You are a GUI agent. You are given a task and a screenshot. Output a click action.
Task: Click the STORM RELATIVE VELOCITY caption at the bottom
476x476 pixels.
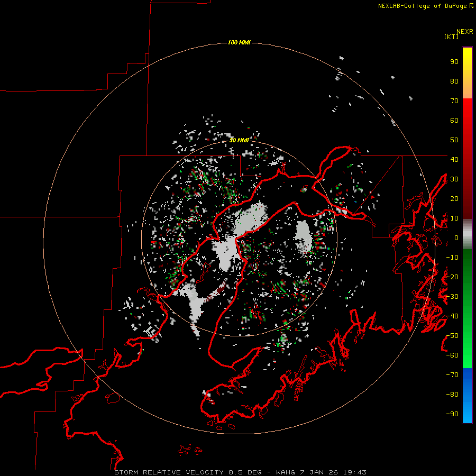pyautogui.click(x=240, y=472)
